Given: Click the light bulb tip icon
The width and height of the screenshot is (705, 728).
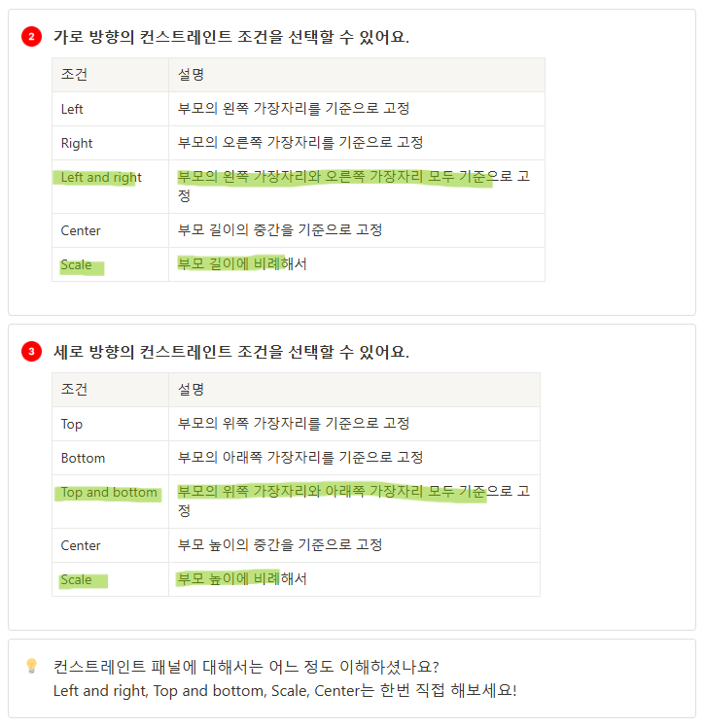Looking at the screenshot, I should (31, 666).
